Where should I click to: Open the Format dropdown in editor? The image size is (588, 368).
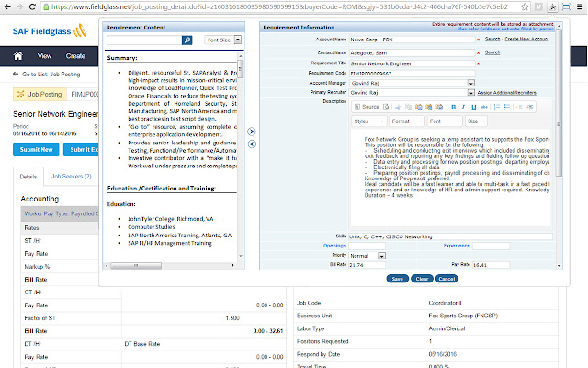407,121
